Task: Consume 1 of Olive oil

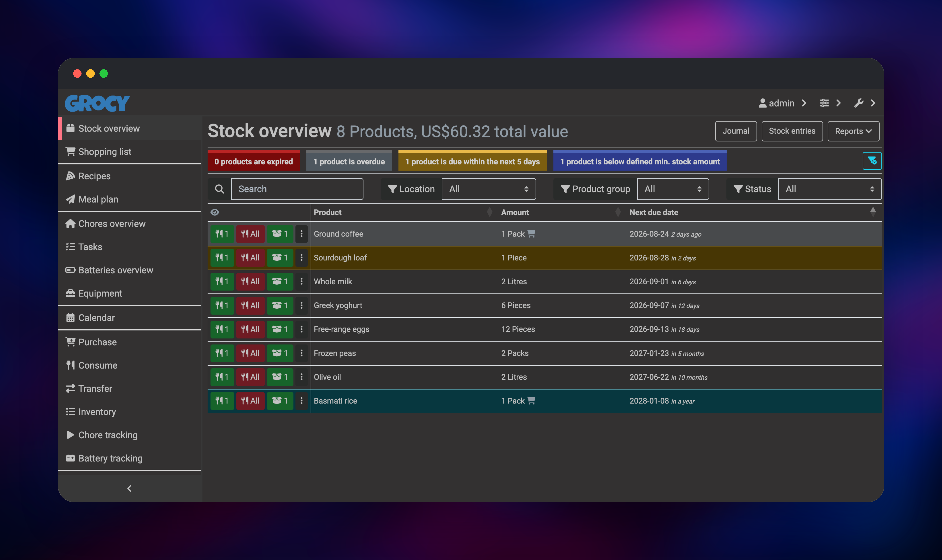Action: point(222,377)
